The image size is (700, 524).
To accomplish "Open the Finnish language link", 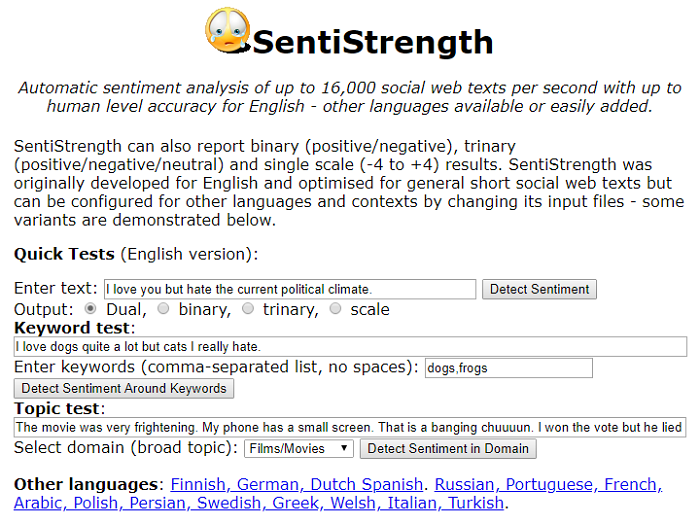I will tap(200, 484).
